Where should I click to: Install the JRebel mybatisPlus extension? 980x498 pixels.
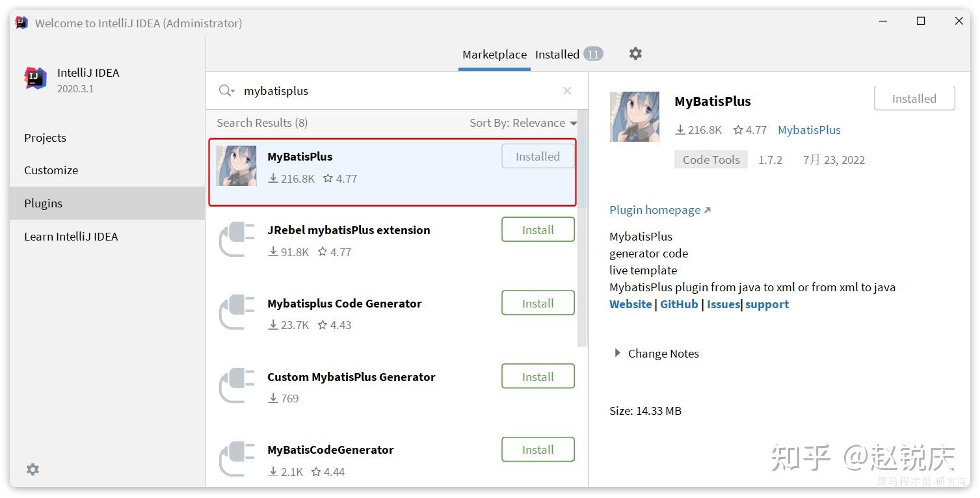[538, 229]
